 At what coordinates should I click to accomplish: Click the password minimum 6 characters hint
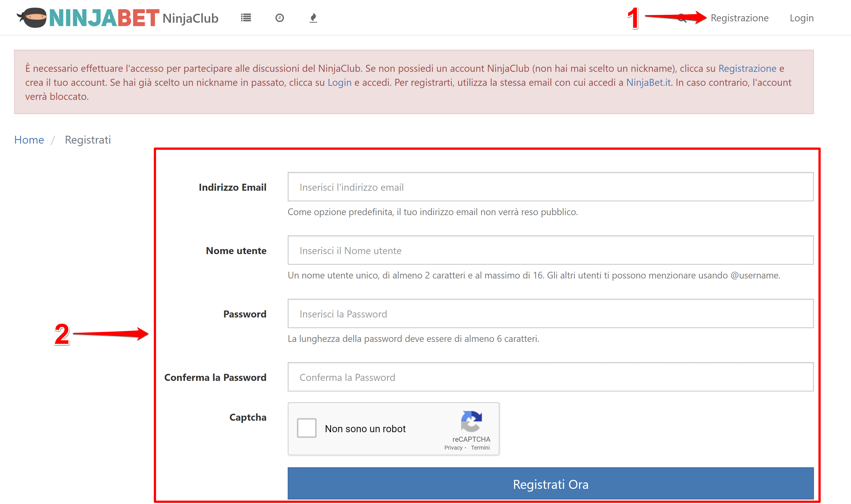(413, 339)
